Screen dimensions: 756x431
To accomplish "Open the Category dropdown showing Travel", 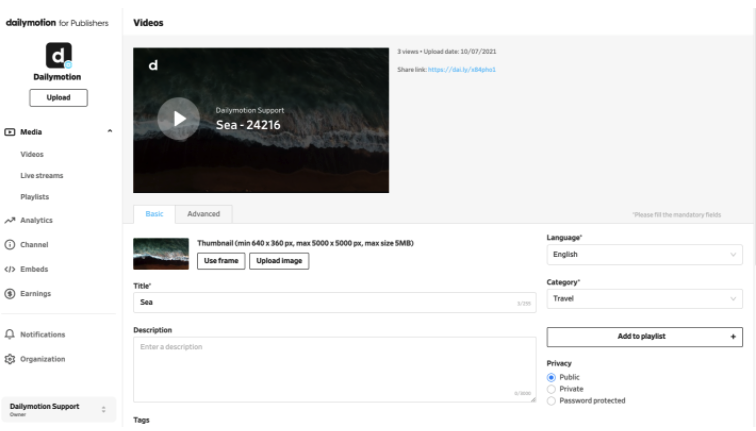I will pyautogui.click(x=644, y=299).
